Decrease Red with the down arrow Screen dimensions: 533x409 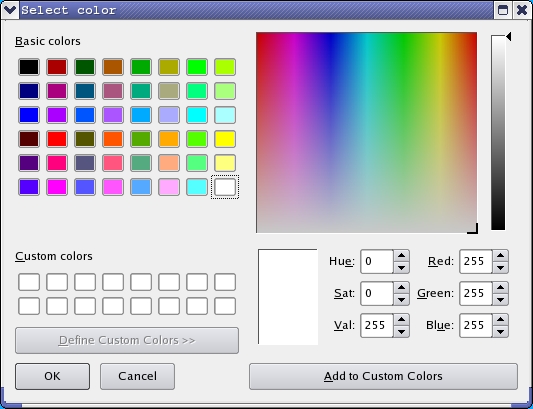point(500,268)
